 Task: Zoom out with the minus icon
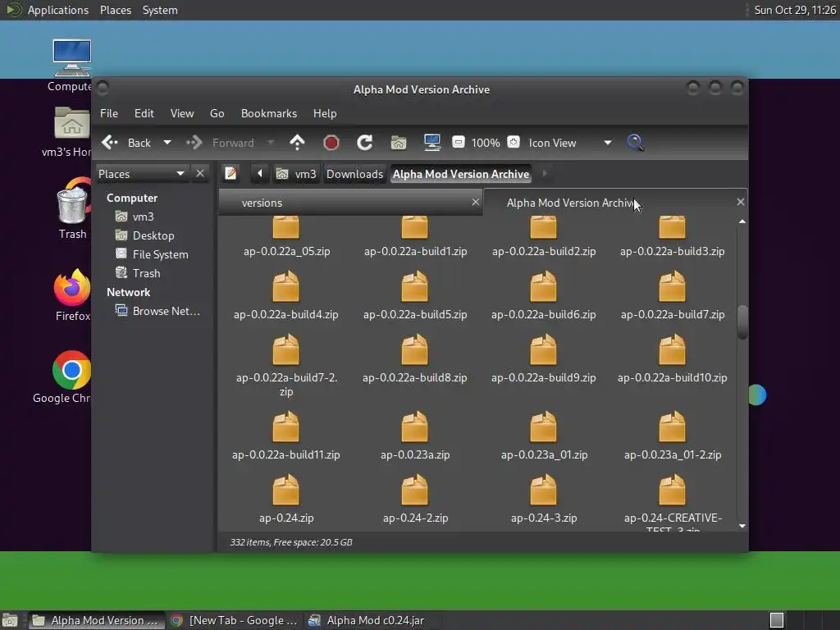[459, 143]
